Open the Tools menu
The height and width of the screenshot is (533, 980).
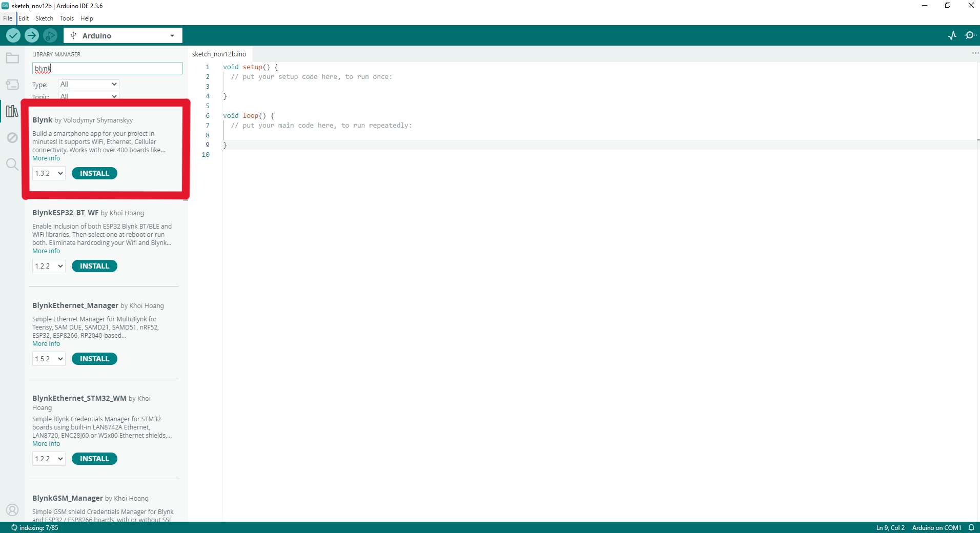pos(67,18)
